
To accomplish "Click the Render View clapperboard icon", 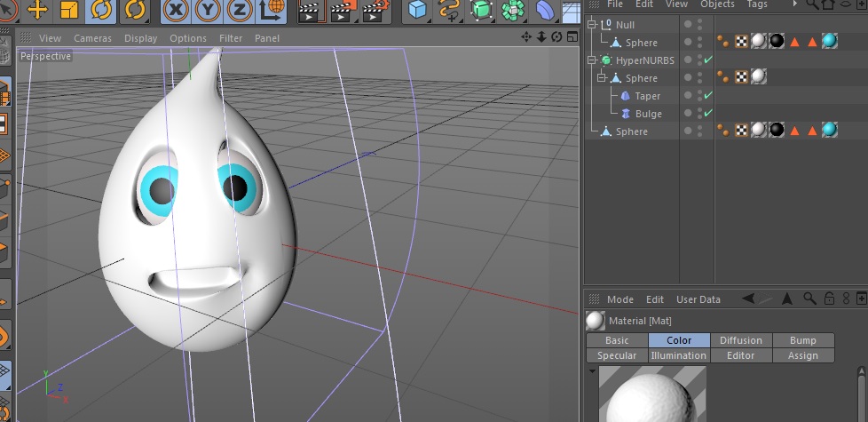I will (x=310, y=10).
